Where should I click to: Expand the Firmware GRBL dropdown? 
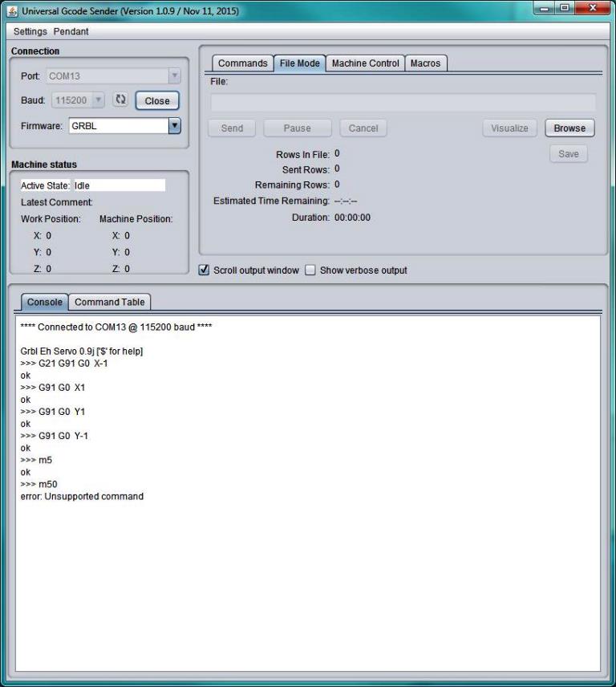point(175,126)
